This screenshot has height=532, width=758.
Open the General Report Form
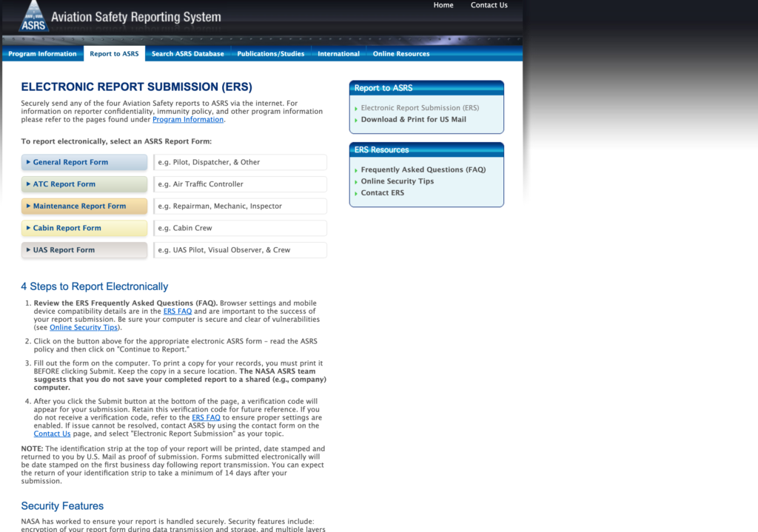point(84,162)
